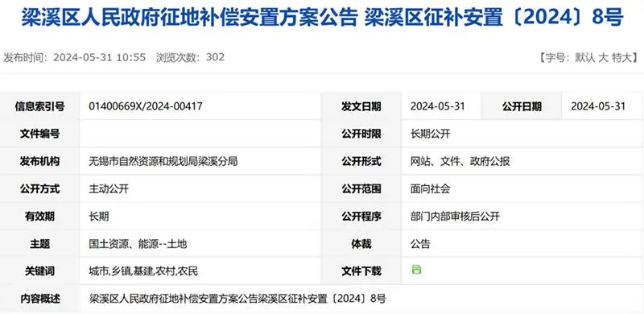Click the 公开方式 label cell
Image resolution: width=644 pixels, height=314 pixels.
tap(39, 188)
